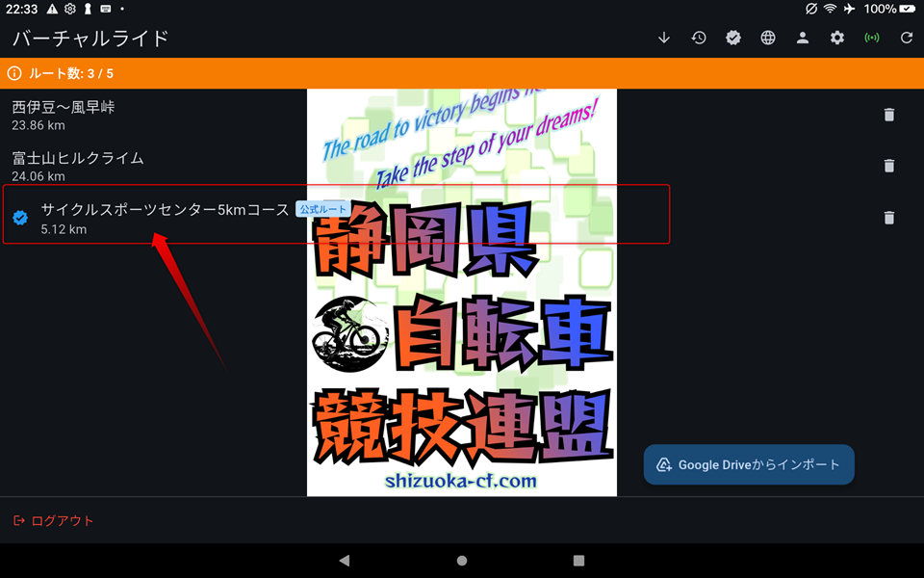Tap the trash icon for the 5km course

888,217
